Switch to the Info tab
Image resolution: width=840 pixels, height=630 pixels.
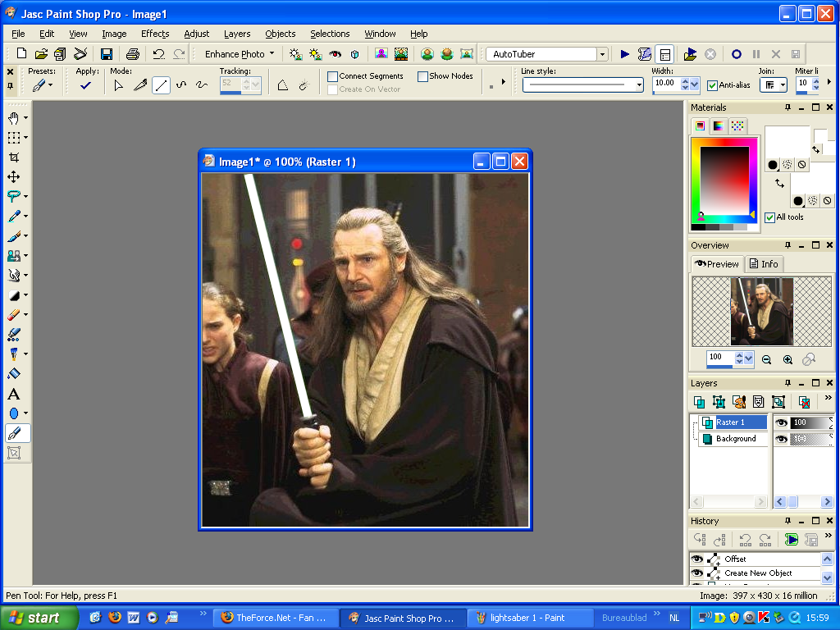[x=764, y=263]
